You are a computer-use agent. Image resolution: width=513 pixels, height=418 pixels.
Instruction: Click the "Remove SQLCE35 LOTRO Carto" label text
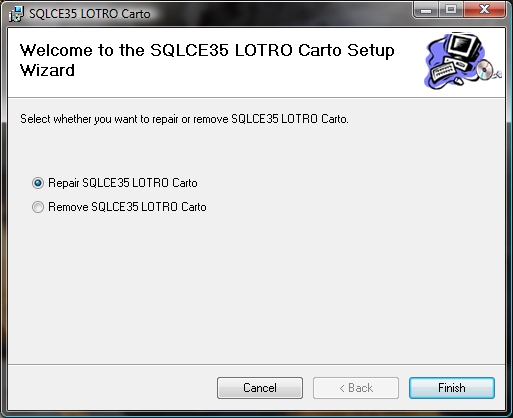coord(127,207)
